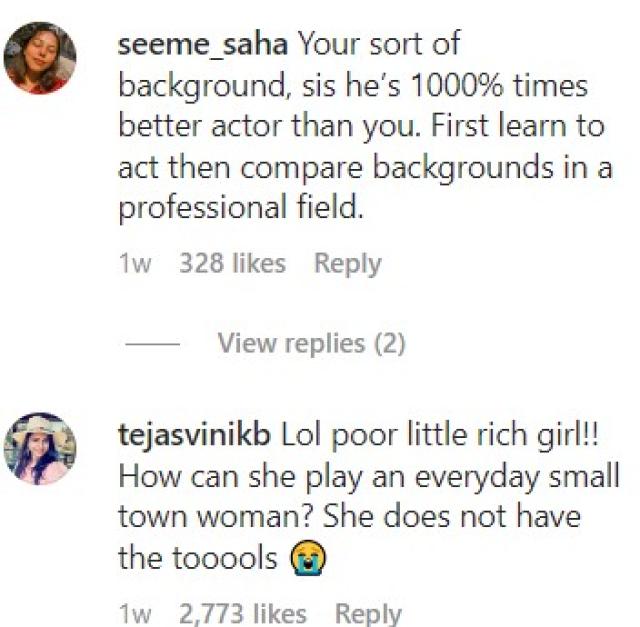Click the dash line beside View replies

151,344
